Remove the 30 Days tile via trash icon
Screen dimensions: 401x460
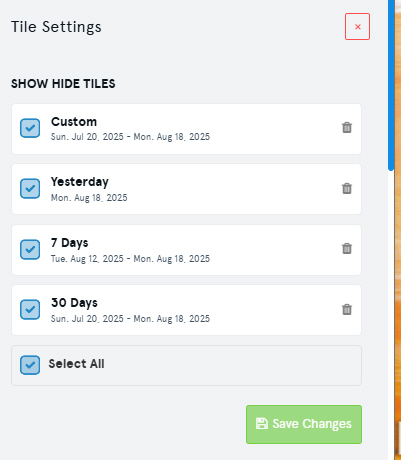click(347, 309)
